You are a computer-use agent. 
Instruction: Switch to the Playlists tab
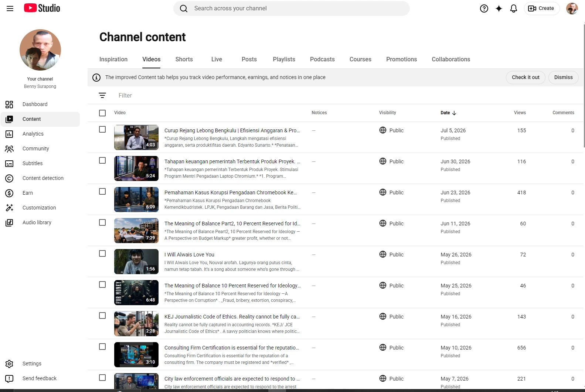click(284, 59)
